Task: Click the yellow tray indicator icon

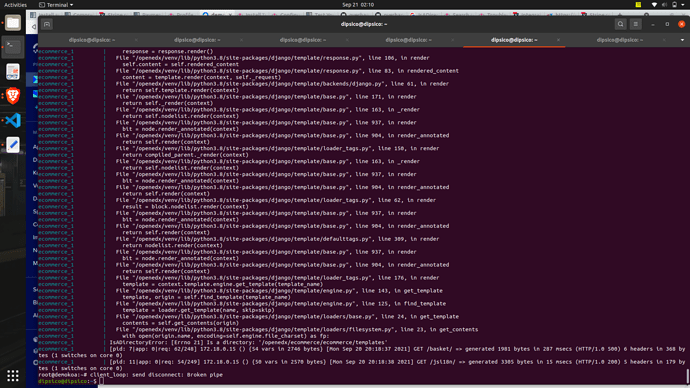Action: 638,4
